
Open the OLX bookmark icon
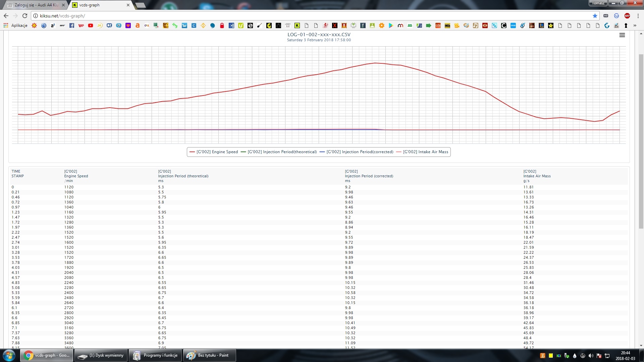(147, 25)
